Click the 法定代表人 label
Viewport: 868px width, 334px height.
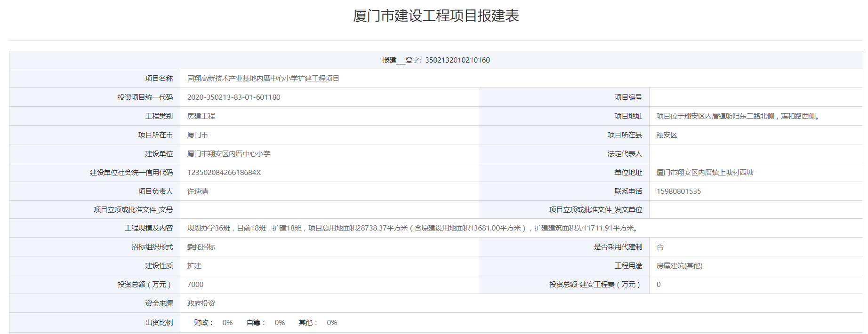(x=625, y=154)
